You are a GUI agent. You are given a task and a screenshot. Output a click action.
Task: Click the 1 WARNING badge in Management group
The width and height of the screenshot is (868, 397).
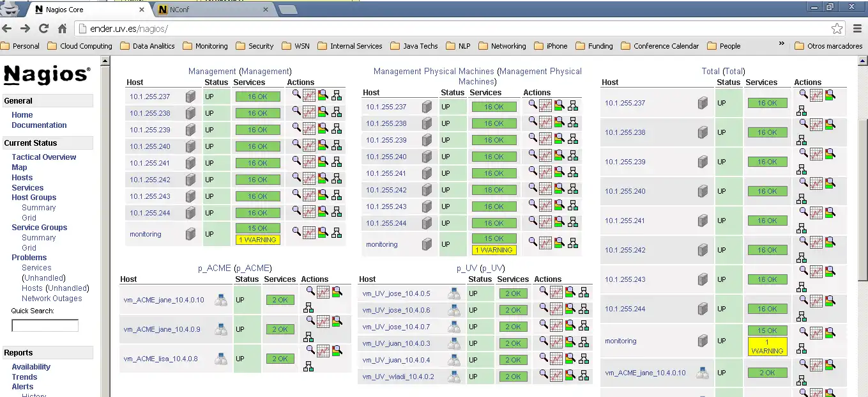(258, 240)
